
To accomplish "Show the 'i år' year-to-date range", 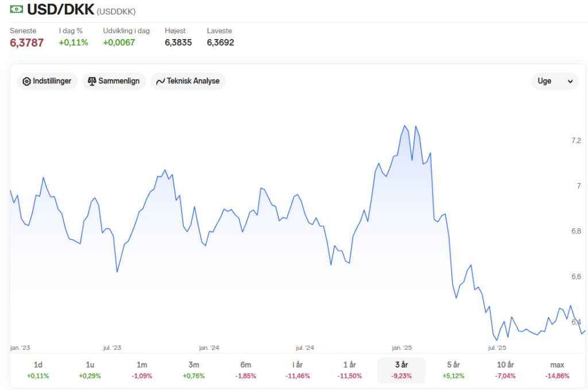I will [x=297, y=370].
